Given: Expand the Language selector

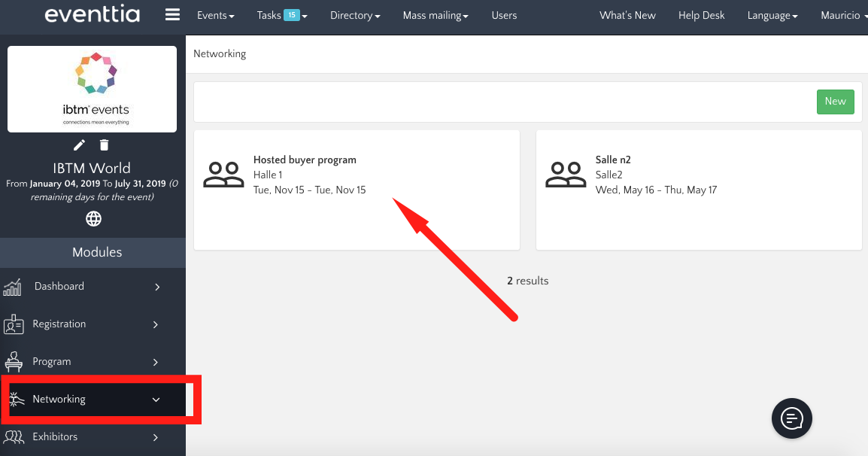Looking at the screenshot, I should tap(772, 15).
